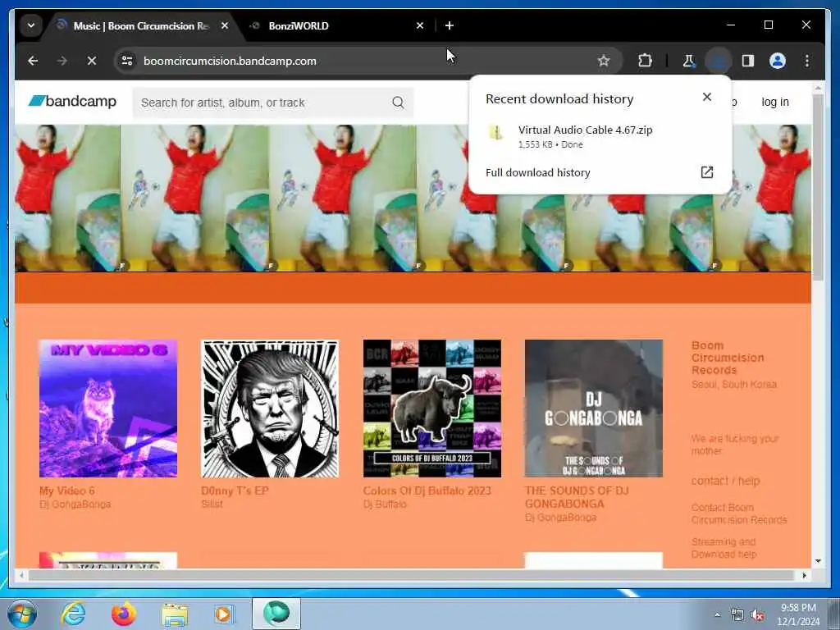This screenshot has height=630, width=840.
Task: Click the vertical scrollbar down arrow
Action: pyautogui.click(x=818, y=561)
